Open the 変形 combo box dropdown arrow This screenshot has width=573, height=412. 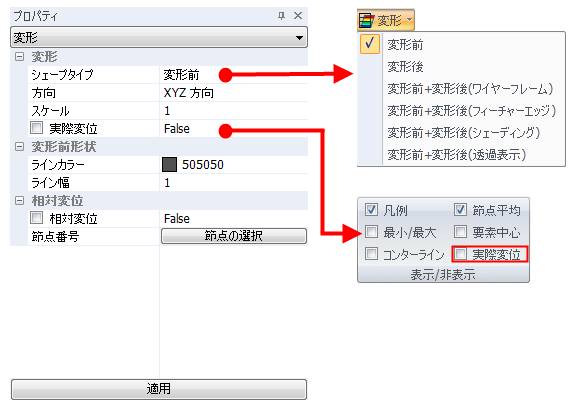tap(299, 38)
